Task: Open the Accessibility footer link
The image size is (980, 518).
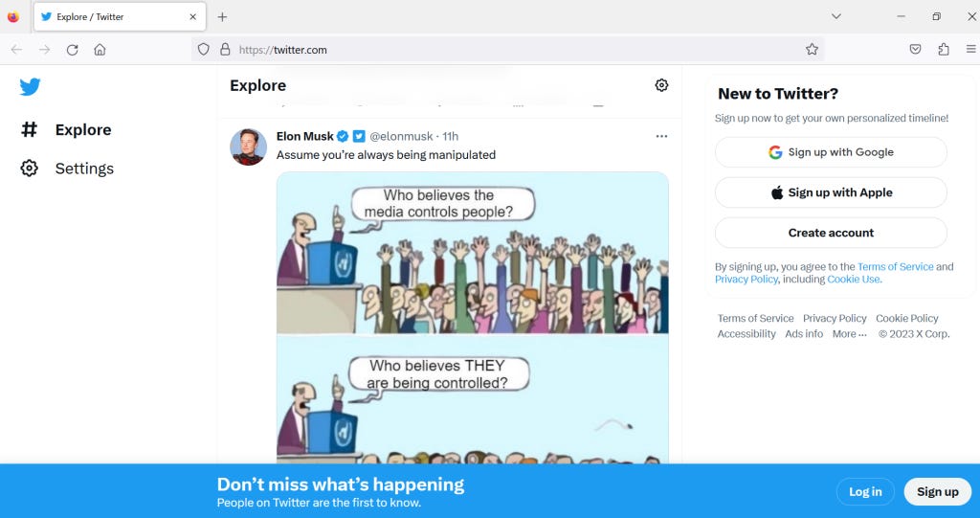Action: coord(746,334)
